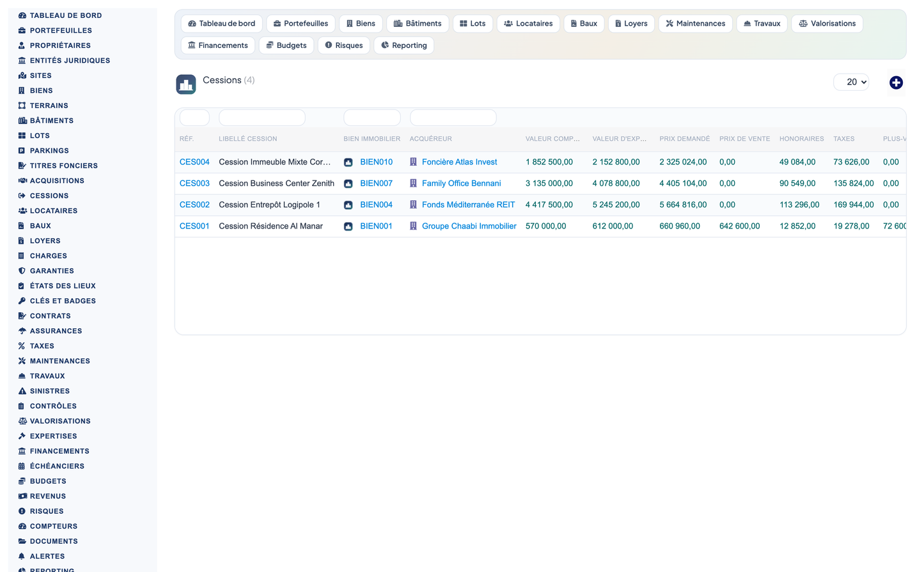Switch to the Locataires top tab

coord(528,24)
